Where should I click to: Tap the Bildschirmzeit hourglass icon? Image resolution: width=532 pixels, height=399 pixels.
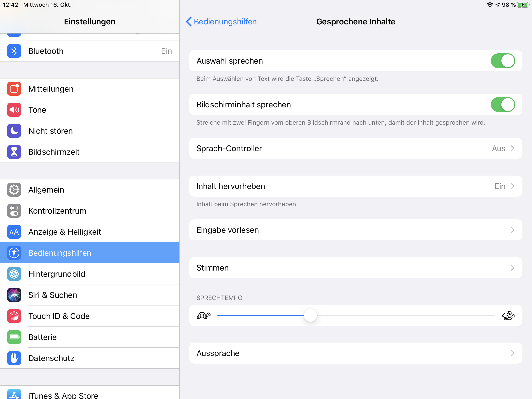click(x=14, y=152)
